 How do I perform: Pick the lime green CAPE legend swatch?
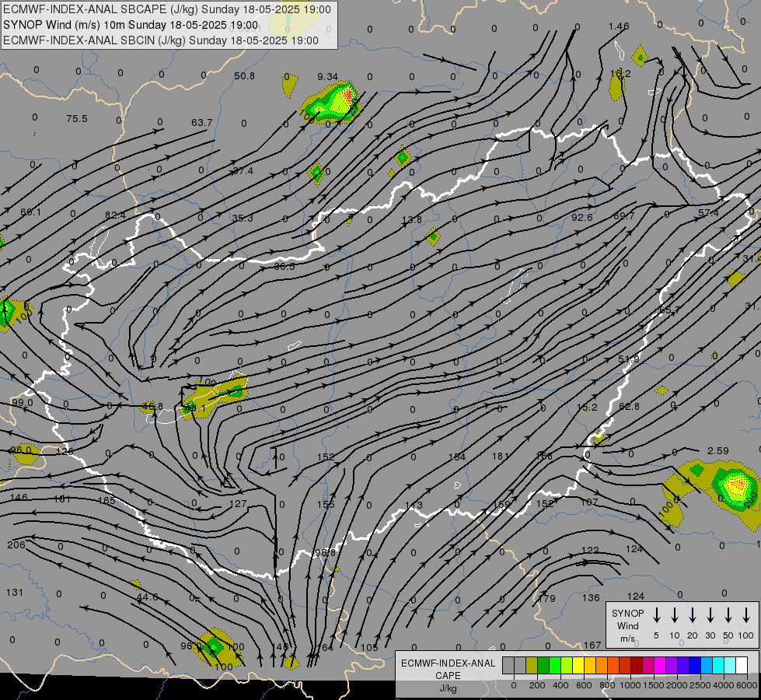coord(567,666)
